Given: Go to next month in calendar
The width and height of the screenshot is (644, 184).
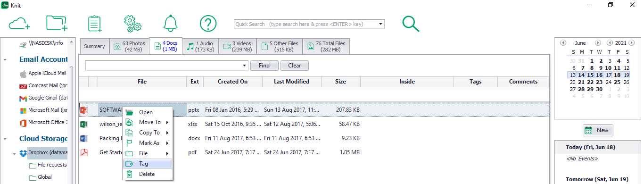Looking at the screenshot, I should 598,43.
